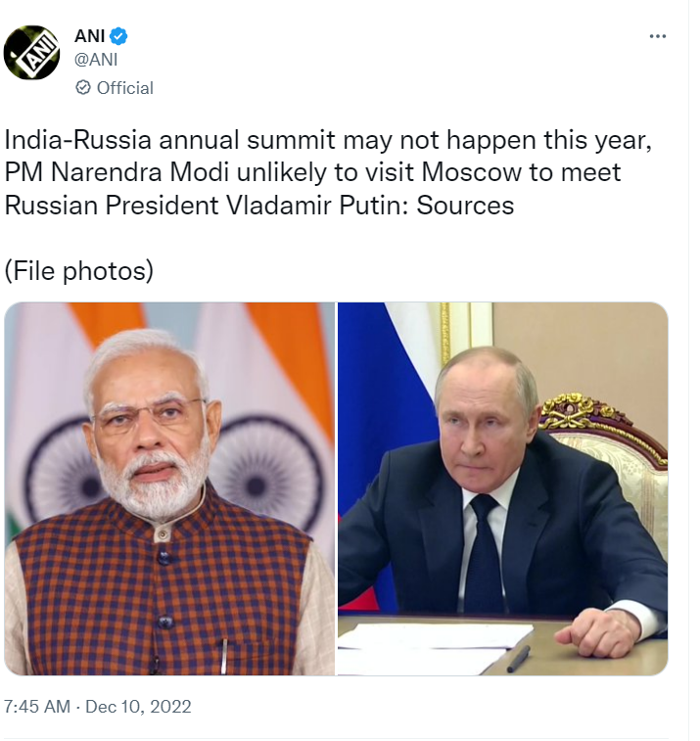Open the three-dot more options menu
The image size is (700, 741).
658,36
